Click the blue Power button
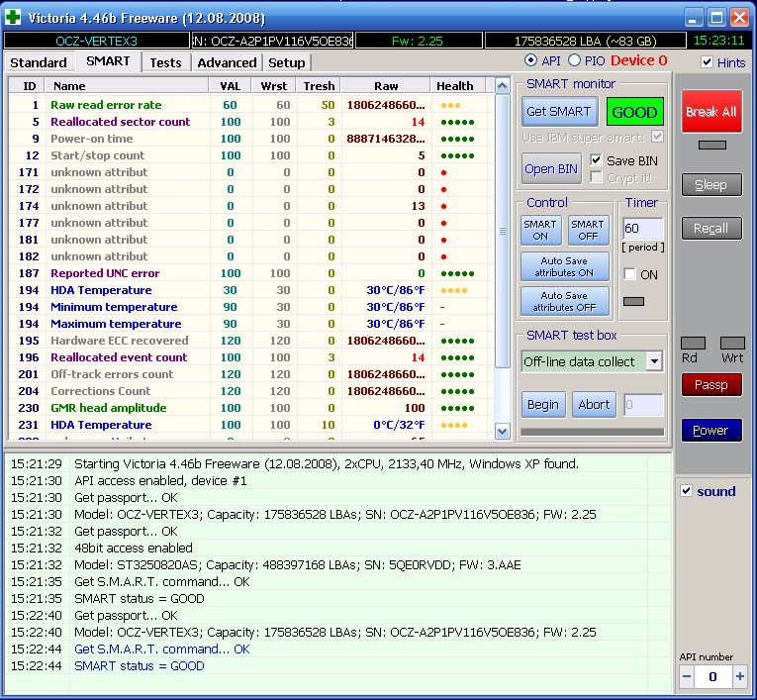This screenshot has height=700, width=757. [711, 431]
